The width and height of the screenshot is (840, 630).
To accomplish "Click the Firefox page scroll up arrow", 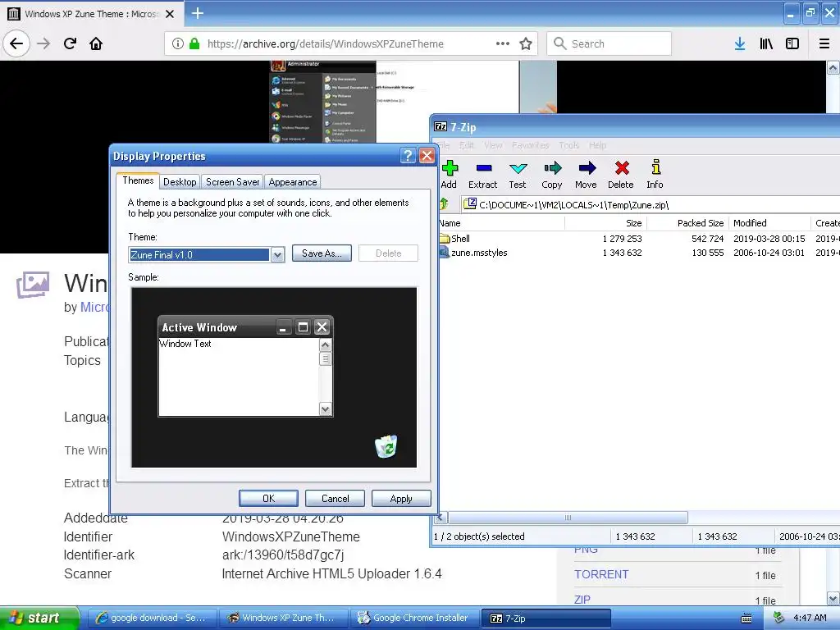I will click(833, 67).
